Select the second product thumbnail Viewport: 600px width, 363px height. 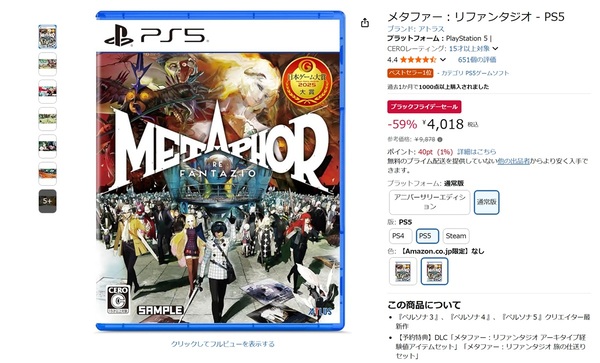(47, 64)
